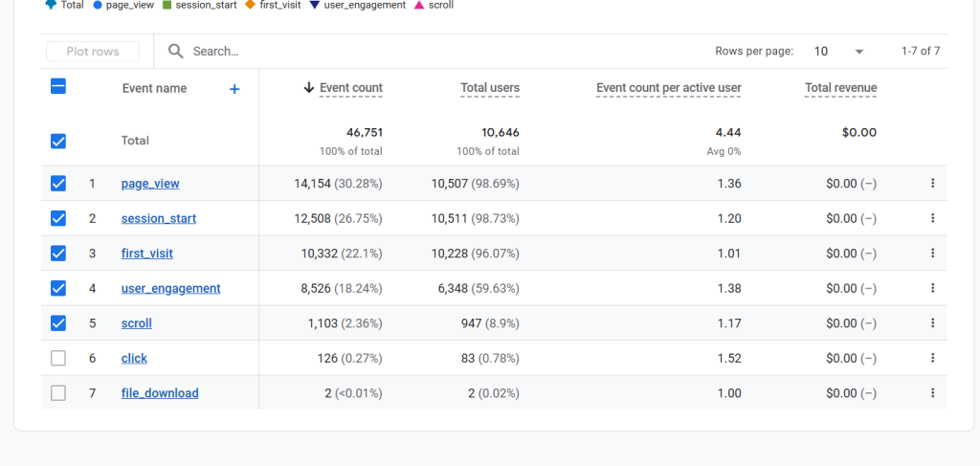Sort by Event count per active user

point(668,88)
